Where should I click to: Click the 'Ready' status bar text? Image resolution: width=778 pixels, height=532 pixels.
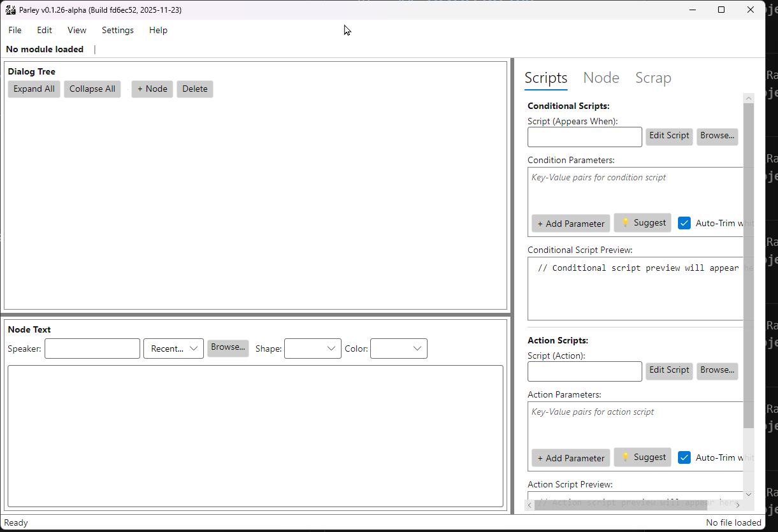(16, 522)
